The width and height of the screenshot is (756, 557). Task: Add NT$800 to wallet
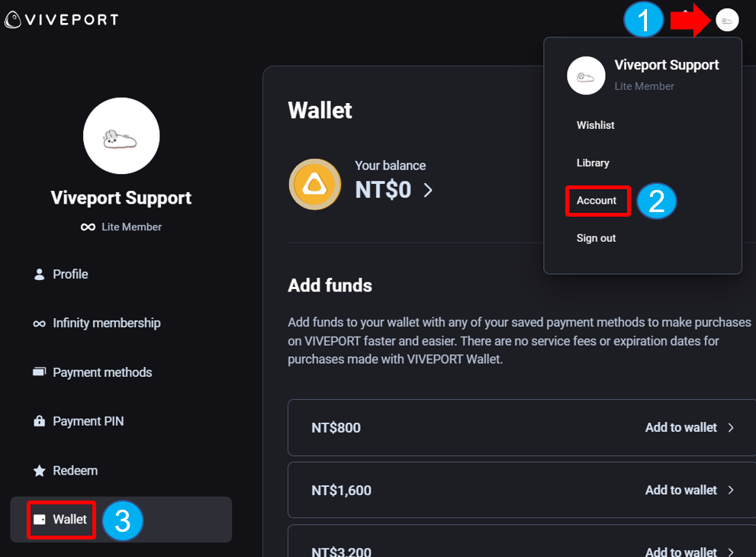click(x=680, y=428)
